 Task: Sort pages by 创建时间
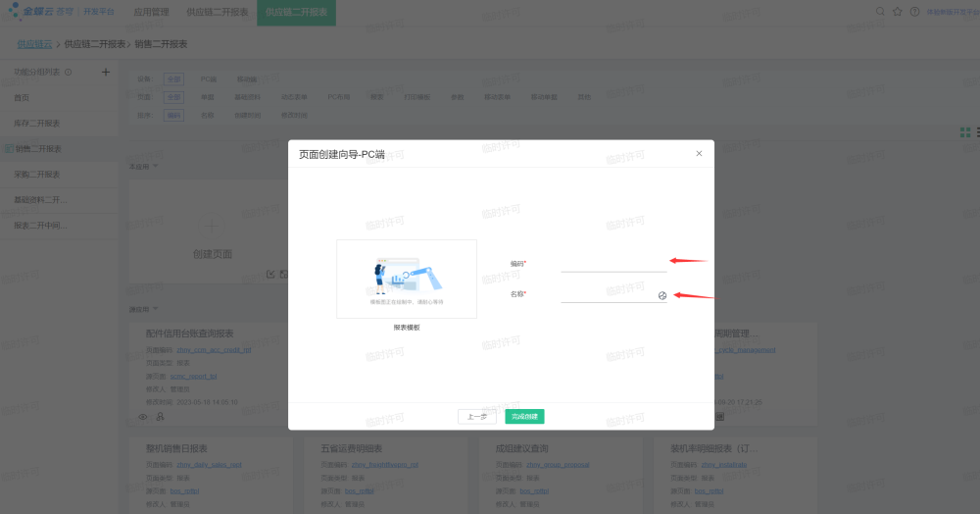pyautogui.click(x=248, y=115)
